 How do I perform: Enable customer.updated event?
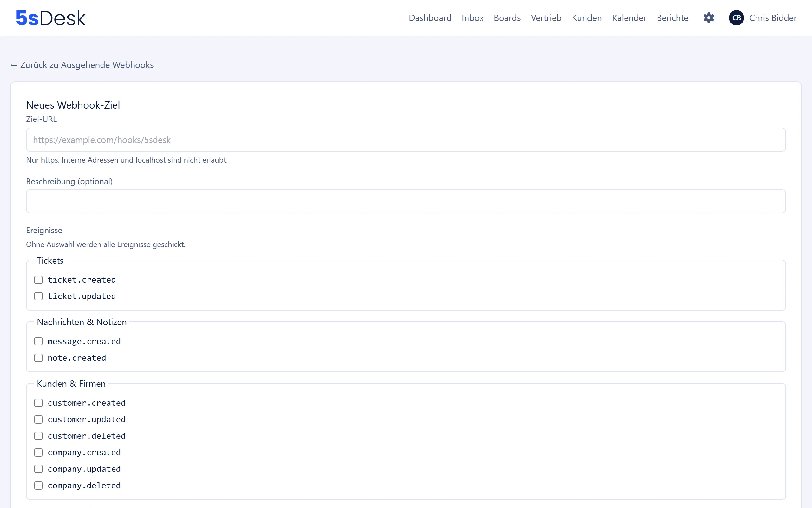[39, 419]
